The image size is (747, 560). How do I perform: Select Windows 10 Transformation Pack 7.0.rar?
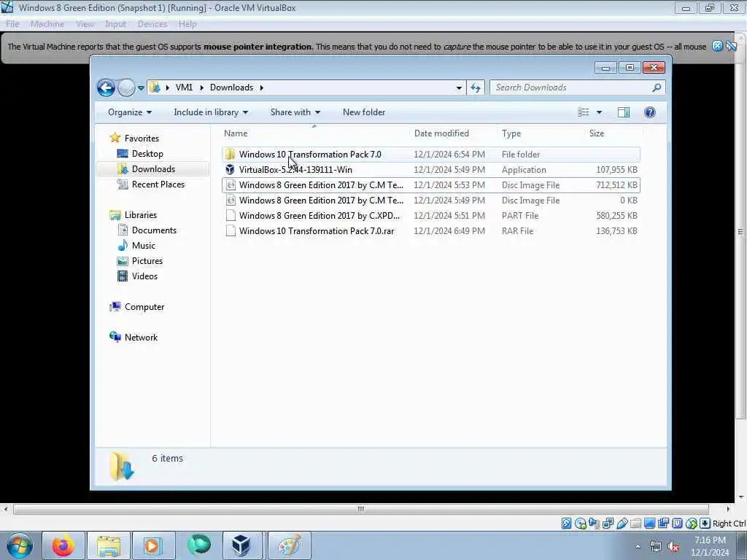click(x=430, y=231)
